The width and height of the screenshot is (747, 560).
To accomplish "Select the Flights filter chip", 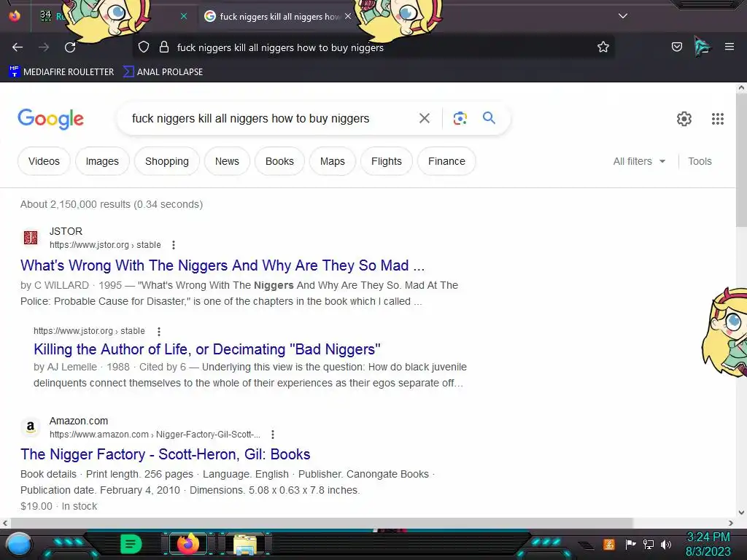I will point(387,161).
